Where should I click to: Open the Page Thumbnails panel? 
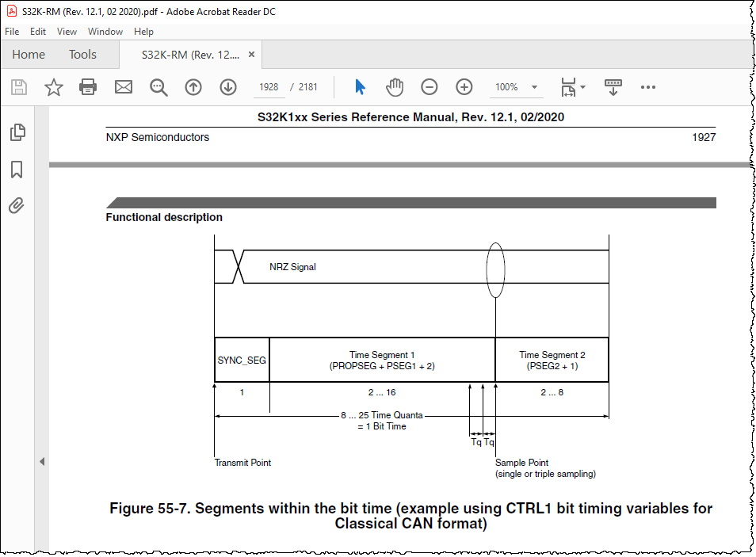pos(17,132)
